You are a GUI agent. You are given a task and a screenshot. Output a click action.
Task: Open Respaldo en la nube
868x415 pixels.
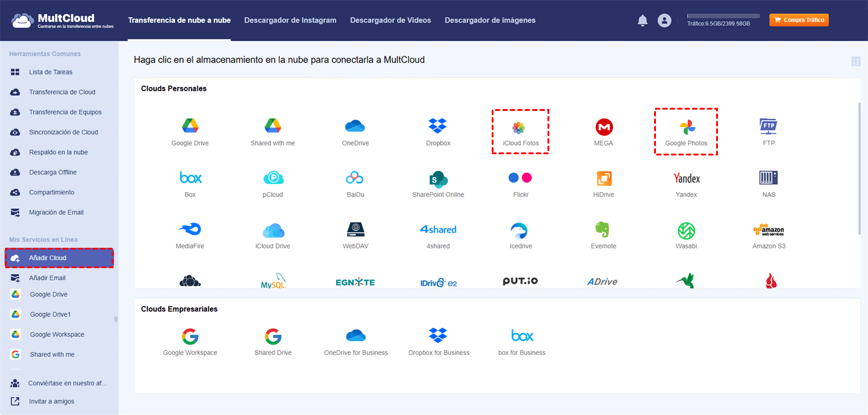point(59,152)
